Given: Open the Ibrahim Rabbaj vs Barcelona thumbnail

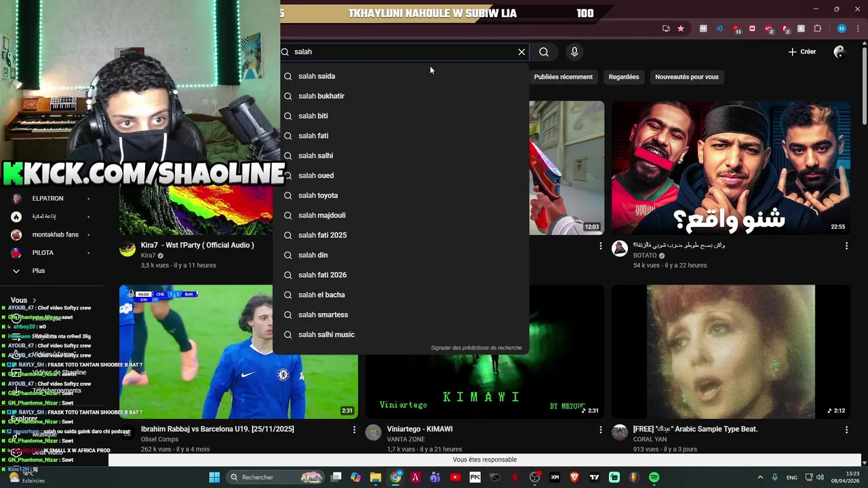Looking at the screenshot, I should pos(239,352).
